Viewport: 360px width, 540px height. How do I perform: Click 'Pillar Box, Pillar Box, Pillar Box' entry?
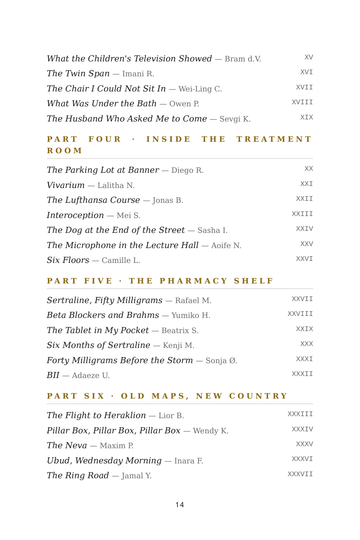coord(180,430)
